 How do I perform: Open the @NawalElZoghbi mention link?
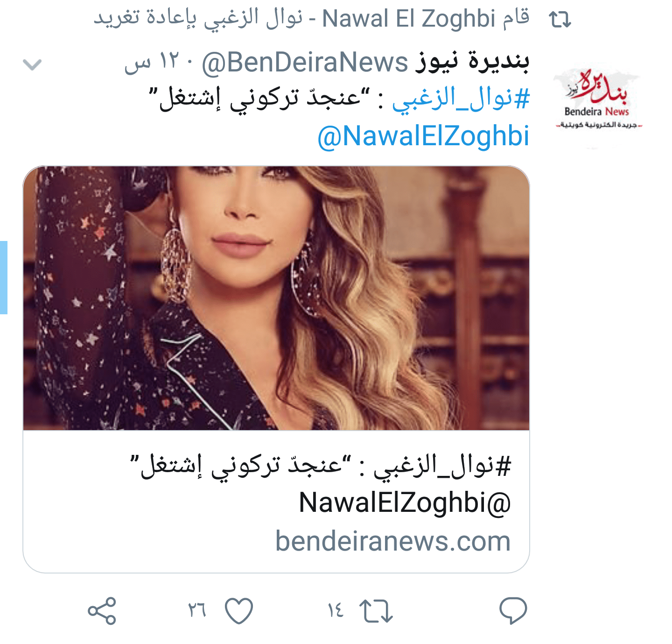coord(423,136)
